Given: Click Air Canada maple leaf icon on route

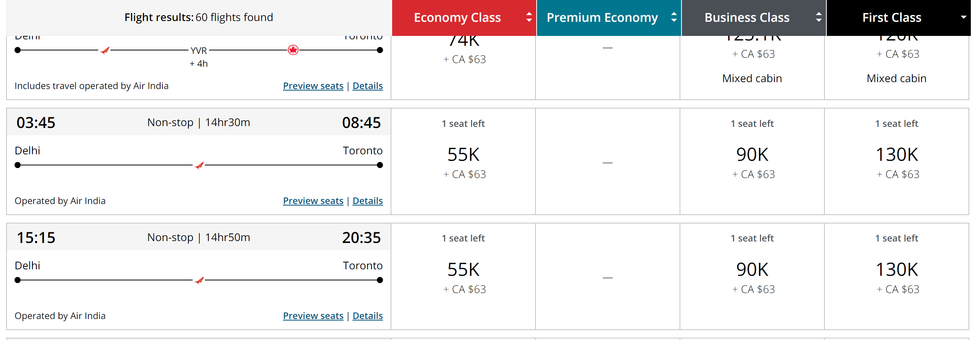Looking at the screenshot, I should tap(293, 50).
